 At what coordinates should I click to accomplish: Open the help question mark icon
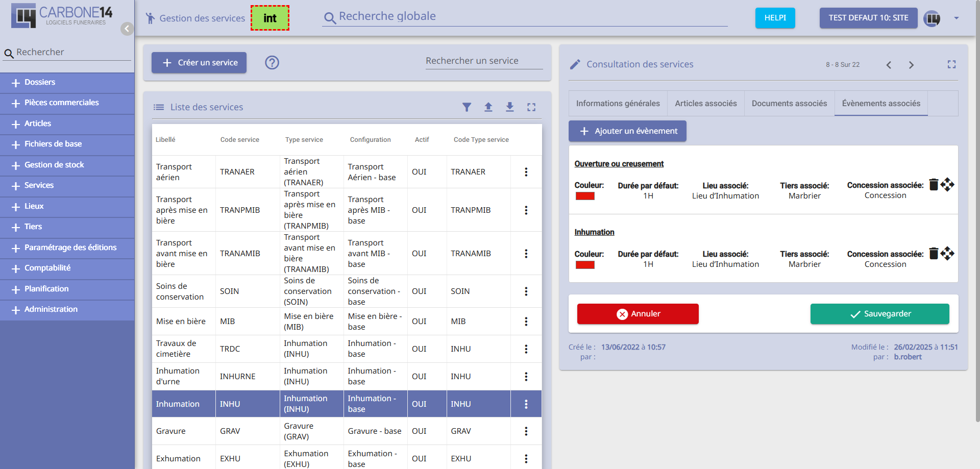[272, 62]
